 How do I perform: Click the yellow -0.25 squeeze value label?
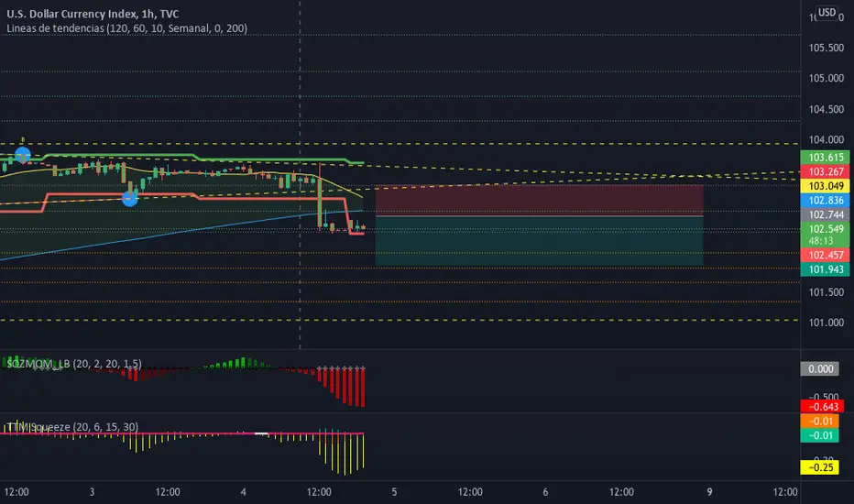pyautogui.click(x=820, y=467)
